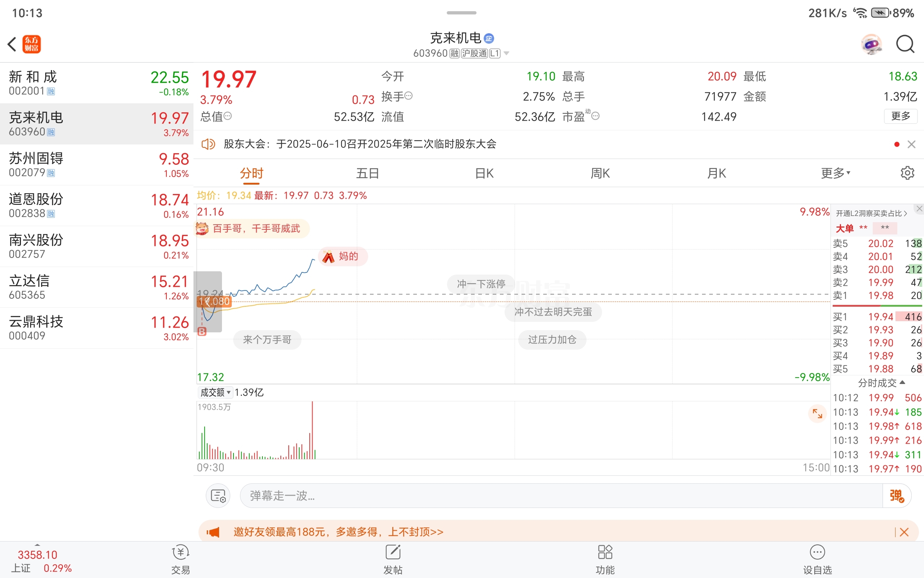The image size is (924, 578).
Task: Open 开通L2洞察买卖占比 link
Action: tap(871, 213)
